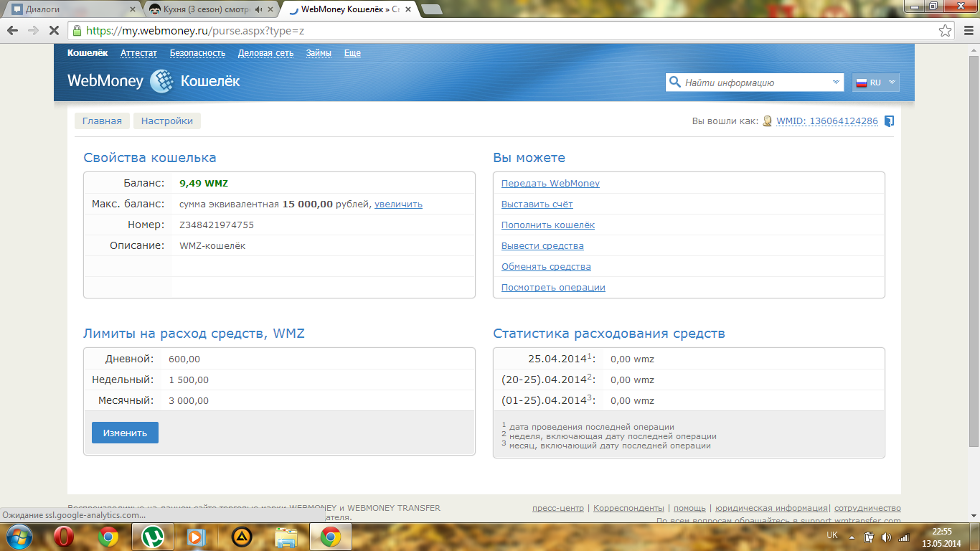Viewport: 980px width, 551px height.
Task: Click the balance value 9,49 WMZ
Action: pyautogui.click(x=204, y=184)
